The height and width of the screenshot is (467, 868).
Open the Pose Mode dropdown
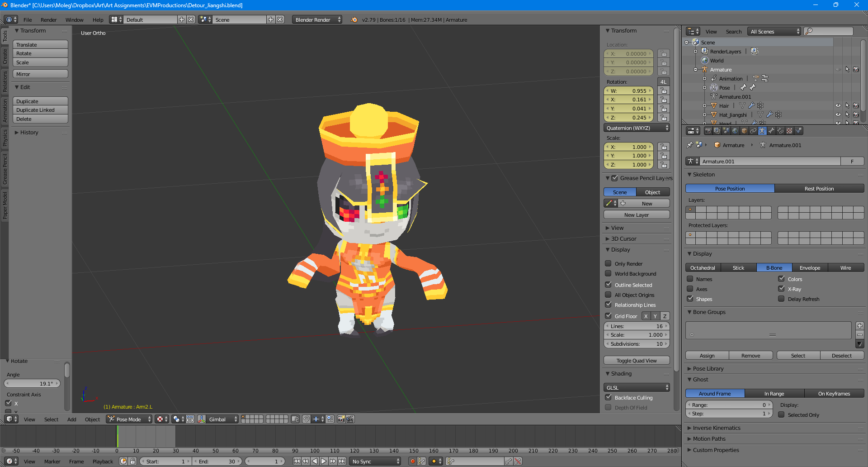tap(129, 419)
